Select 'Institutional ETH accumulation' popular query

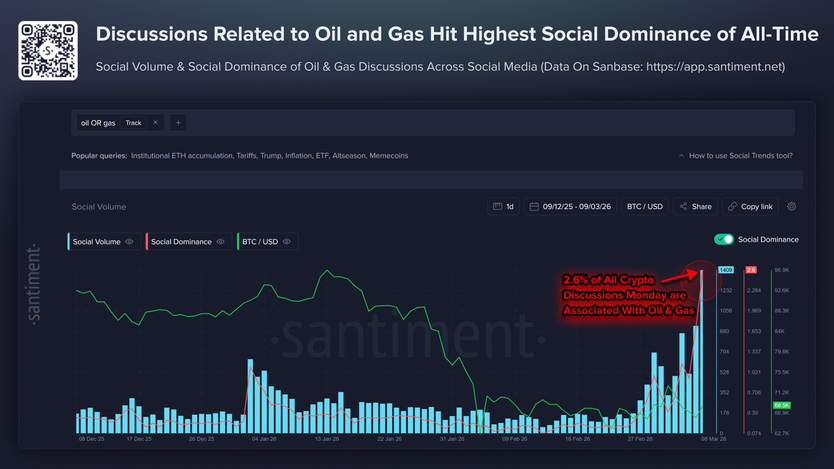click(181, 156)
